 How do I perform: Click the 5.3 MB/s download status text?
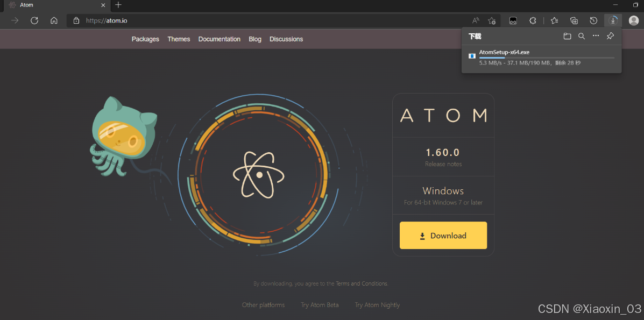click(x=530, y=63)
